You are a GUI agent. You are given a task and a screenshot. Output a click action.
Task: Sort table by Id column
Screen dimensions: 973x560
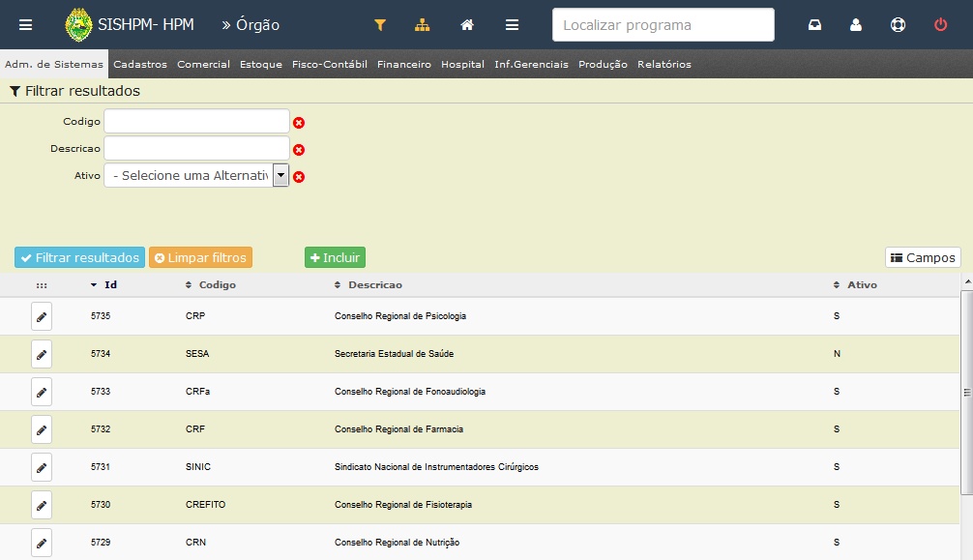click(x=103, y=285)
